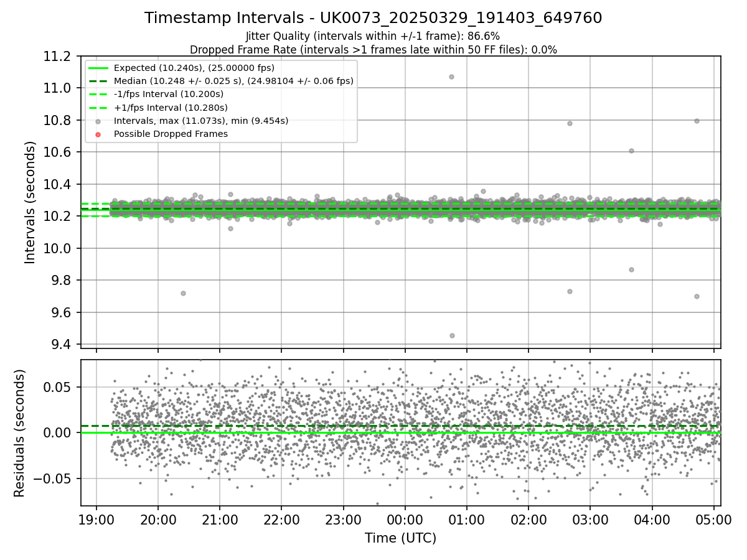Click the 'Expected (10.240s), (25.00000 fps)' legend entry
This screenshot has height=560, width=747.
(194, 68)
